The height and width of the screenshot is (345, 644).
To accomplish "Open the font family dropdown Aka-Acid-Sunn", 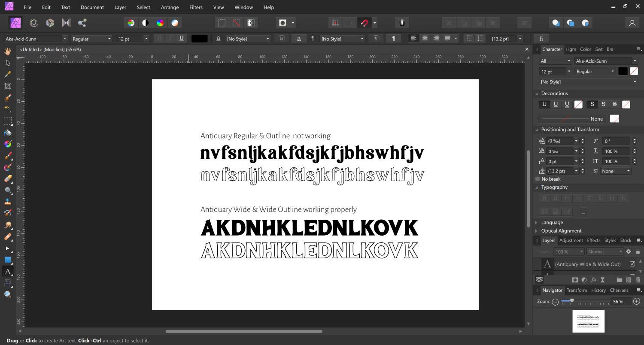I will click(x=35, y=39).
